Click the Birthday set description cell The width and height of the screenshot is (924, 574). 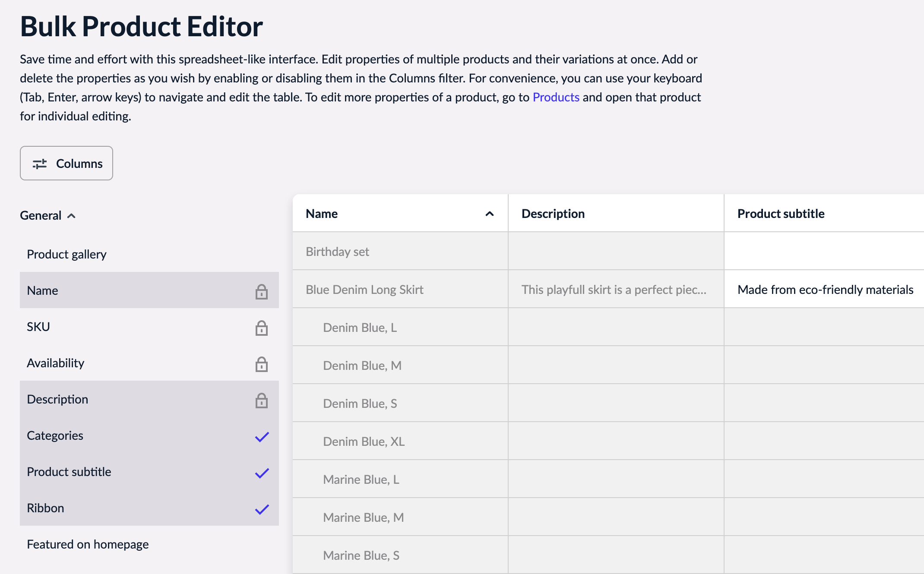click(616, 251)
